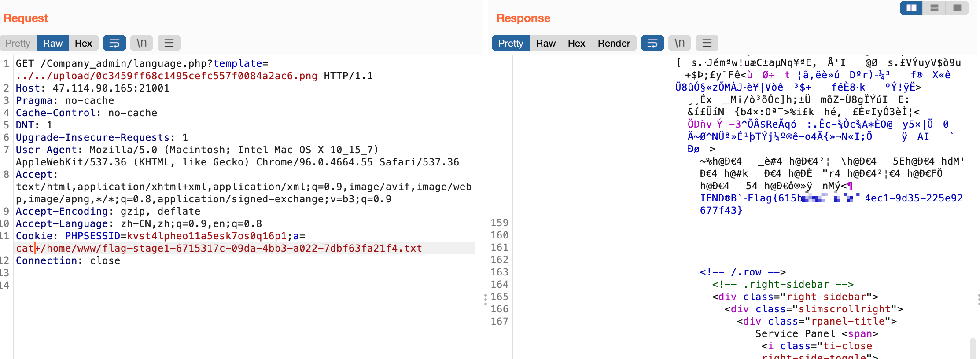
Task: Toggle word wrap icon in Response panel
Action: [x=652, y=43]
